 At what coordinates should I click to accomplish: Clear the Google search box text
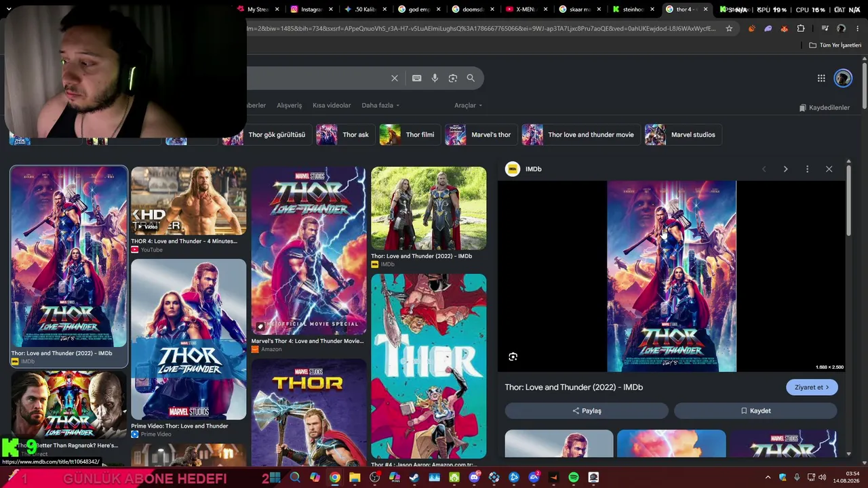click(x=395, y=78)
